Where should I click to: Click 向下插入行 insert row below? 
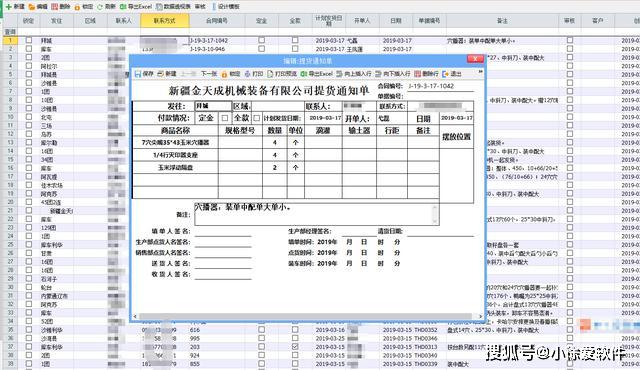392,74
